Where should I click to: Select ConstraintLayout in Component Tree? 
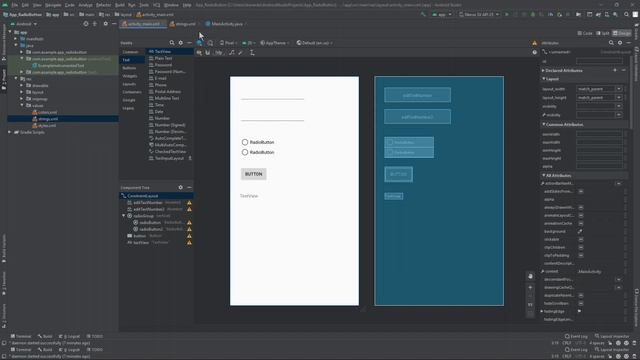(156, 196)
